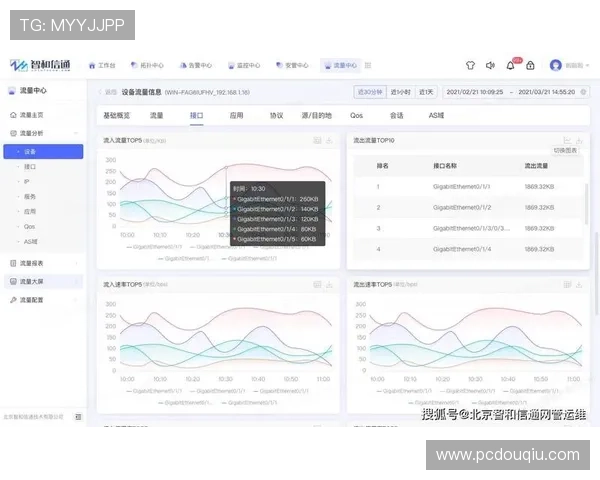The image size is (600, 480).
Task: Open the 工作台 workbench nav item
Action: tap(102, 65)
